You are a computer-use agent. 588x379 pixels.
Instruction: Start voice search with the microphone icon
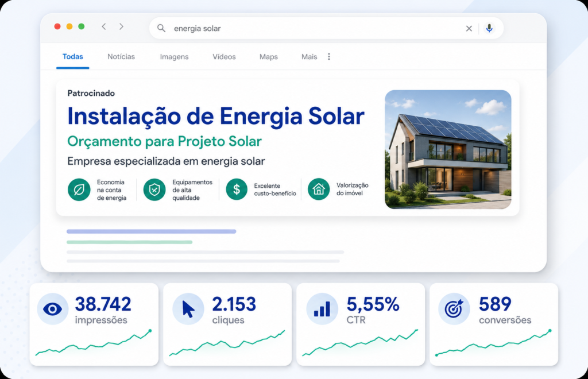click(x=489, y=28)
